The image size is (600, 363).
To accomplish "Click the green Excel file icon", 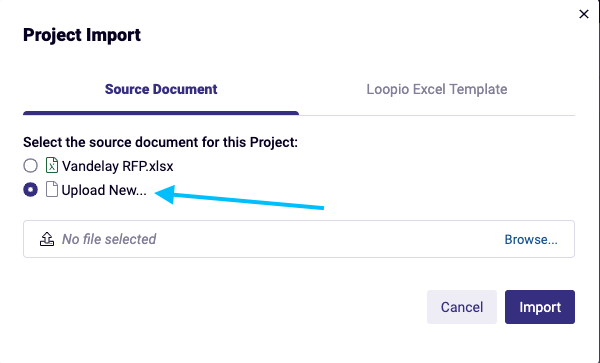I will click(52, 165).
